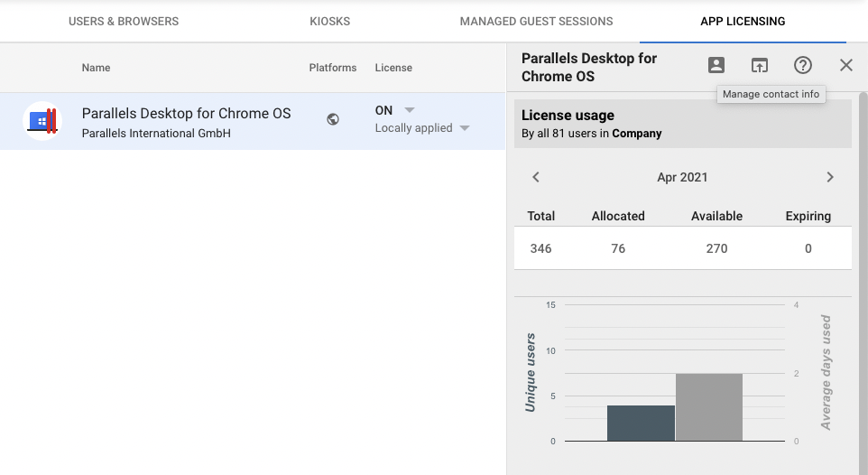
Task: Open the Managed Guest Sessions tab
Action: pyautogui.click(x=536, y=22)
